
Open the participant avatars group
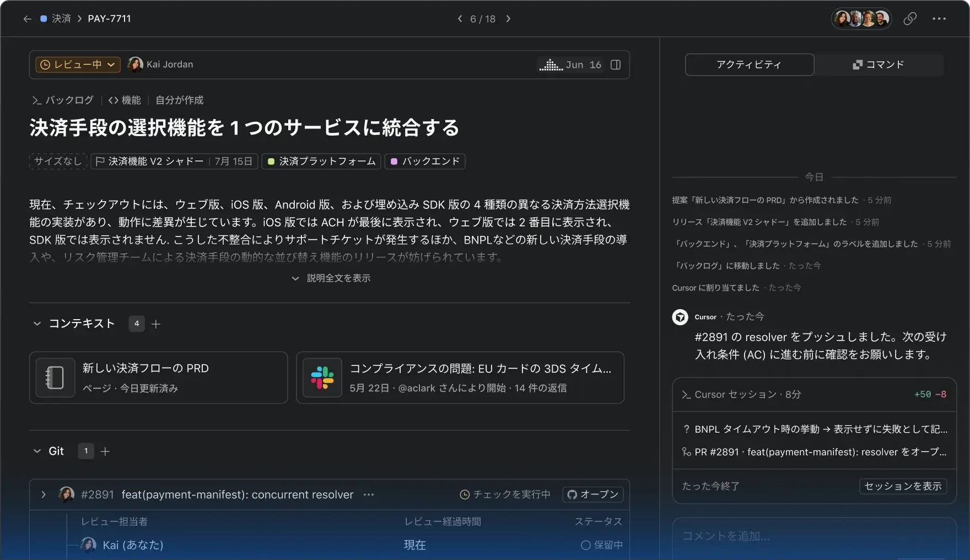click(861, 19)
